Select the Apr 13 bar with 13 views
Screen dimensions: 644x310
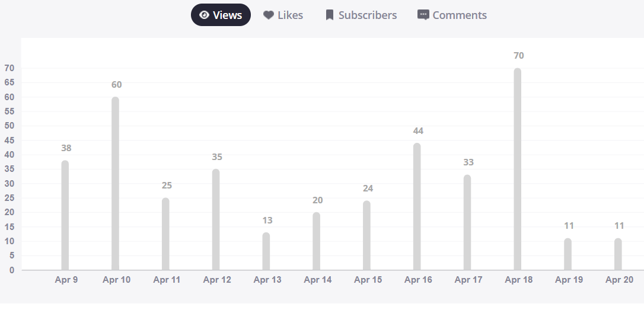click(266, 251)
